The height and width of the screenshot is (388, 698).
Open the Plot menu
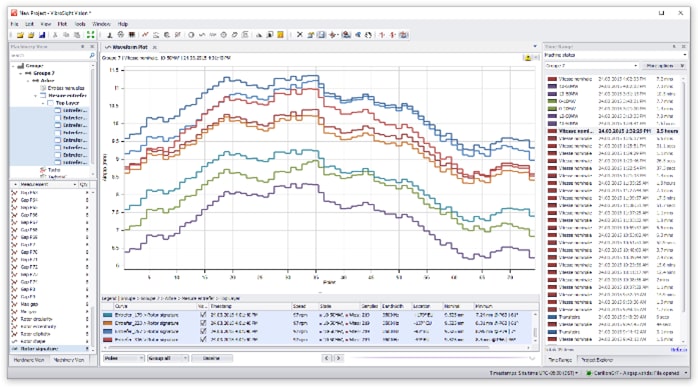[62, 24]
